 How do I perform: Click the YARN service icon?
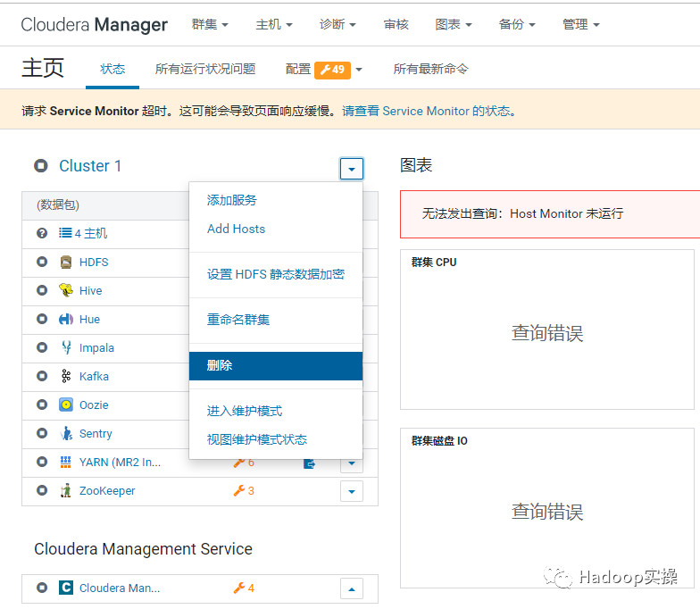(x=66, y=462)
